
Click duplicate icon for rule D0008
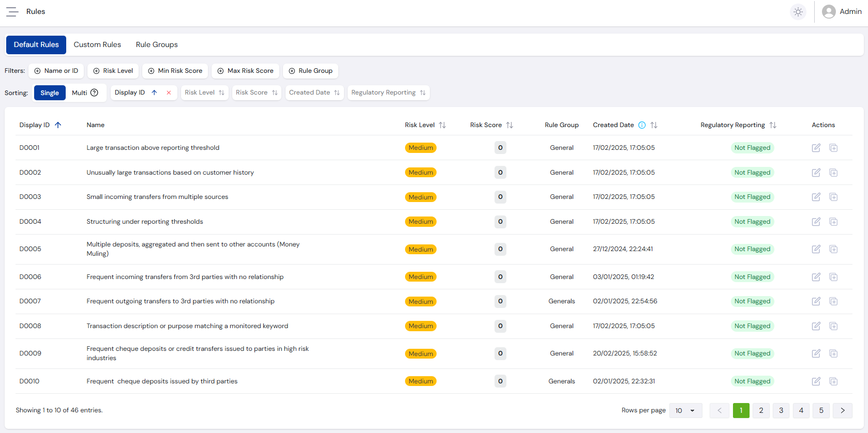pyautogui.click(x=833, y=326)
